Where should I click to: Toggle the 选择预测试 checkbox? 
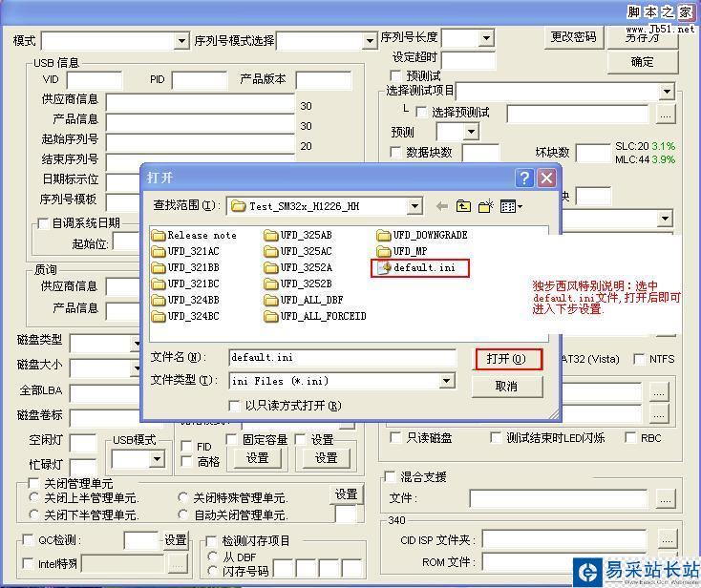[x=421, y=112]
